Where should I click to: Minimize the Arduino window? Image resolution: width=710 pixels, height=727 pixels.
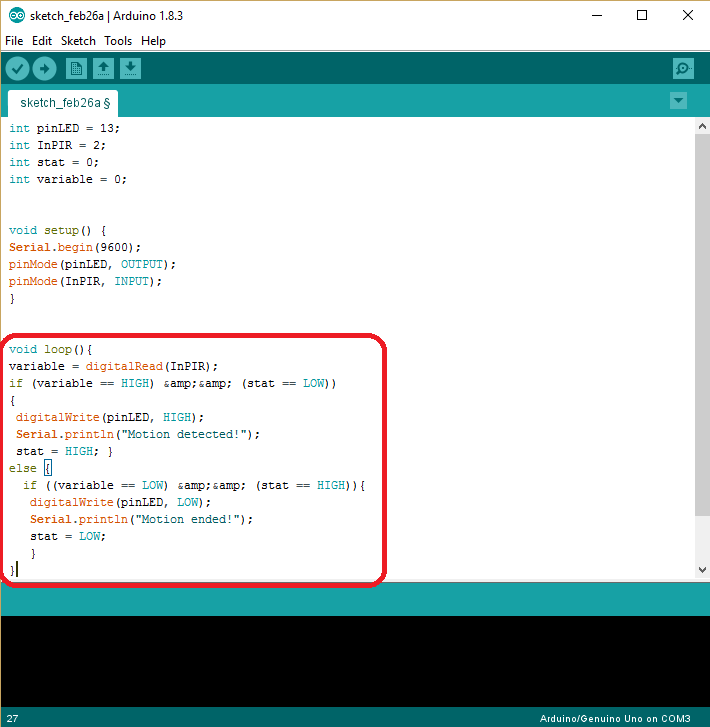point(597,15)
